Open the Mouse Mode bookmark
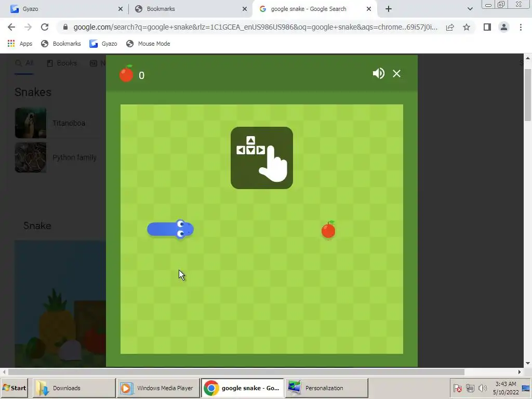Image resolution: width=532 pixels, height=399 pixels. tap(148, 44)
